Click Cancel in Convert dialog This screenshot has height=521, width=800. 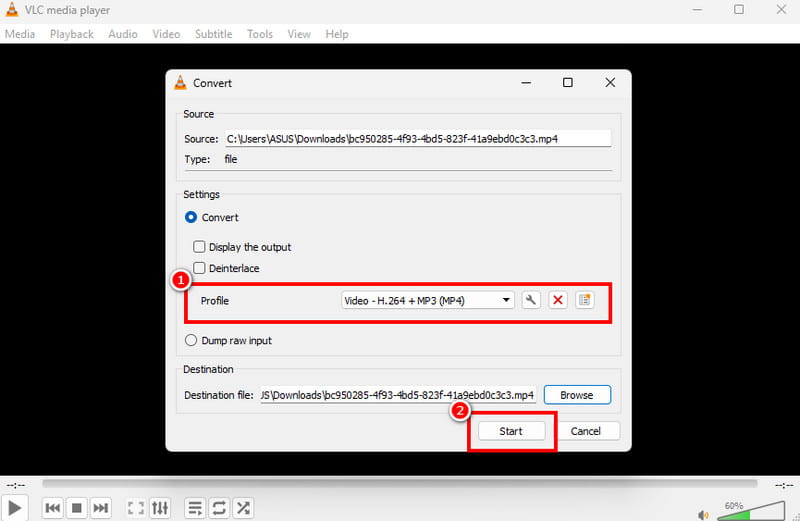tap(585, 431)
